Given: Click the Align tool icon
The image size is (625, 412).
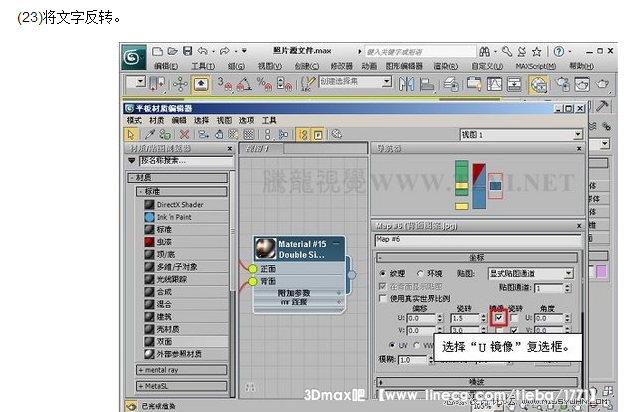Looking at the screenshot, I should click(426, 84).
